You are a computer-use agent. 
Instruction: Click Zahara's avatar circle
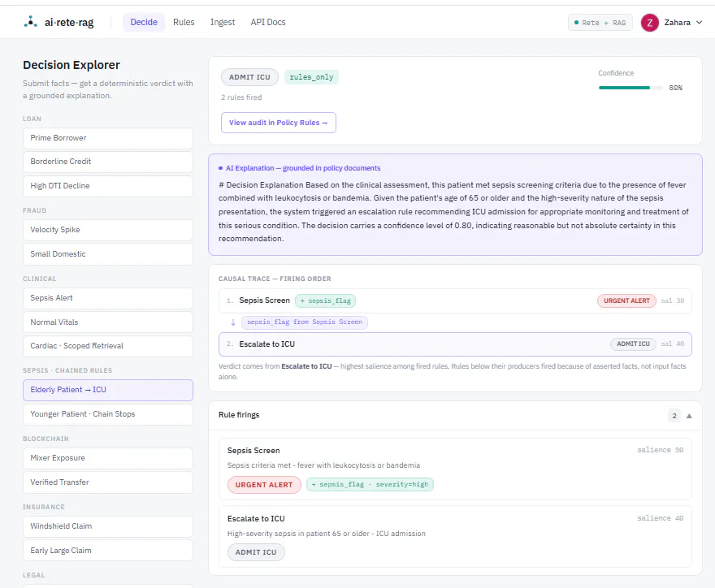650,23
